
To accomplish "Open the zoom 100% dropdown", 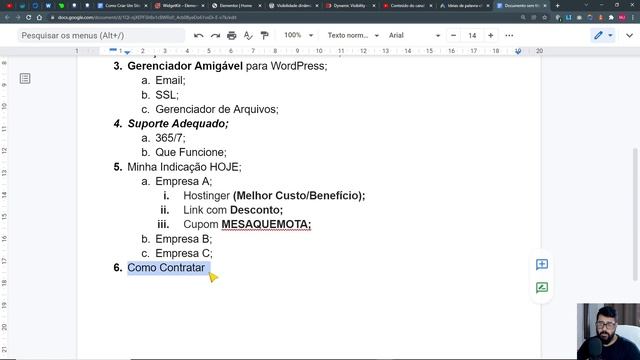I will click(x=298, y=36).
